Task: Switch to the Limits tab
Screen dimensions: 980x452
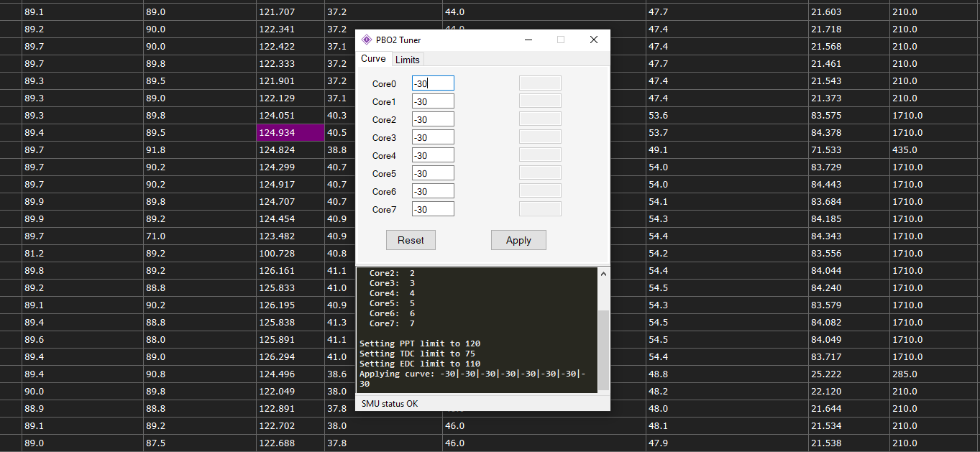Action: [x=408, y=60]
